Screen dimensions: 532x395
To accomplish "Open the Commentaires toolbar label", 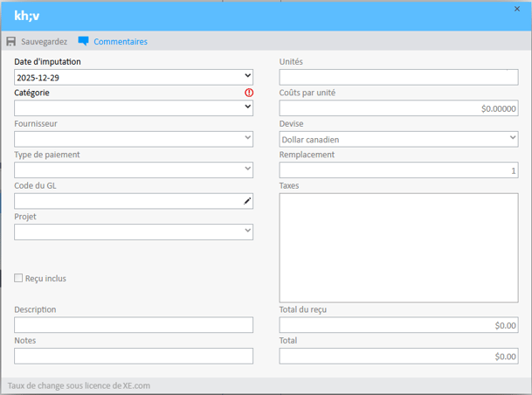I will 121,42.
